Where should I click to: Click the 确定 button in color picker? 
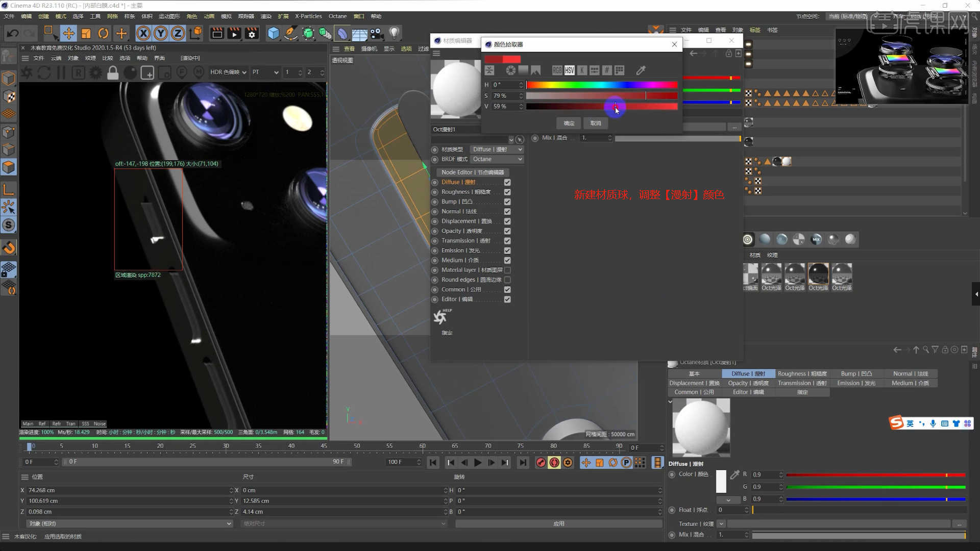[x=568, y=123]
